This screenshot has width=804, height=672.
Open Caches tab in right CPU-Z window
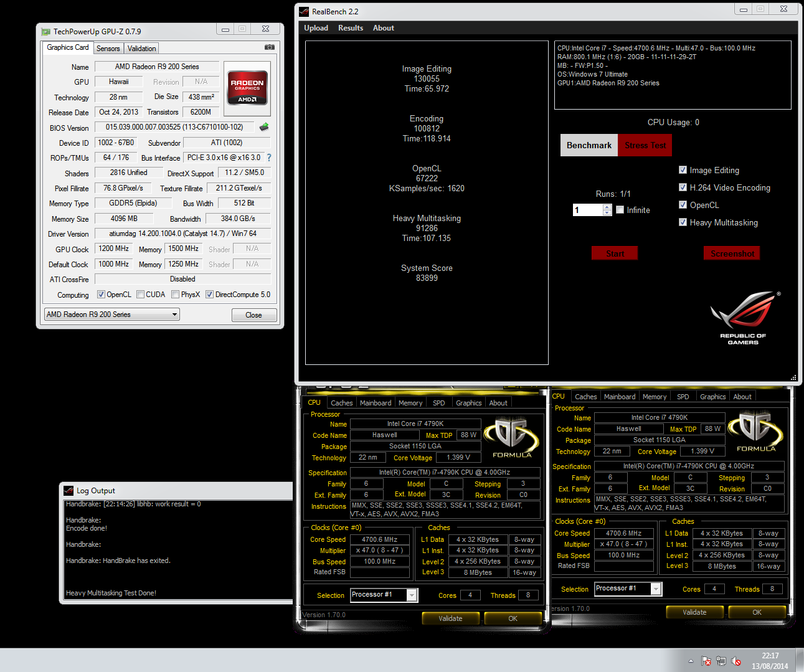(x=586, y=397)
